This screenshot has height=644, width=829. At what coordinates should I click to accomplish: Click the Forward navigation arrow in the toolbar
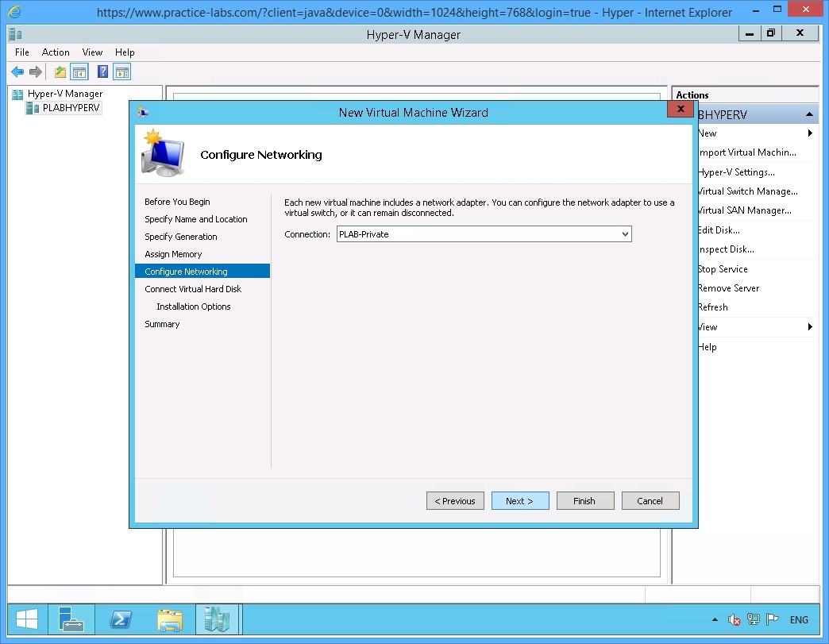coord(34,71)
